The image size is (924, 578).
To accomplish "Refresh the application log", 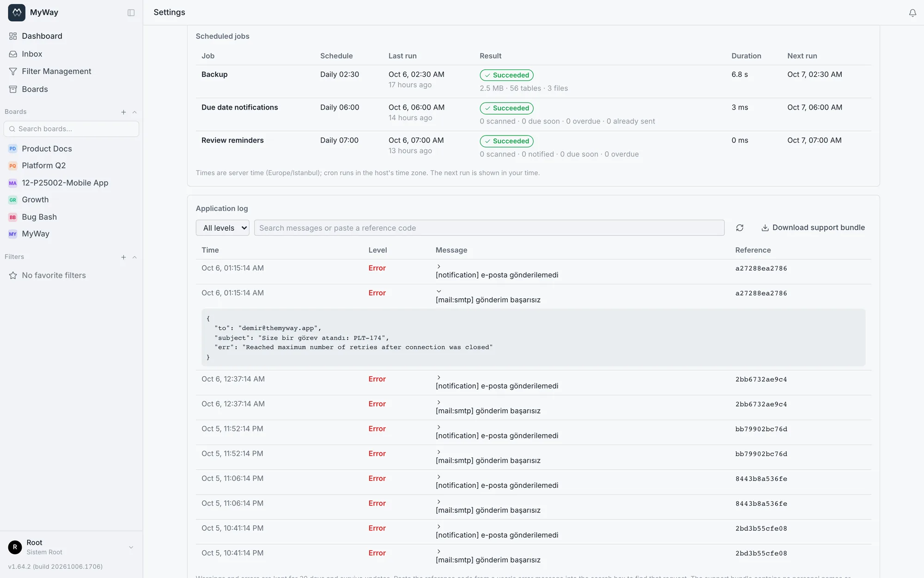I will point(740,228).
